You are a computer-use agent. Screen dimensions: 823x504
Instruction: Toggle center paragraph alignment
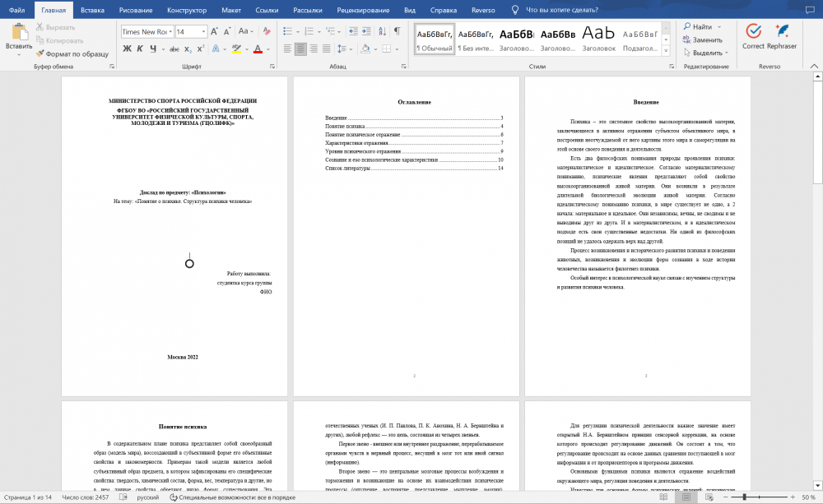(x=300, y=49)
